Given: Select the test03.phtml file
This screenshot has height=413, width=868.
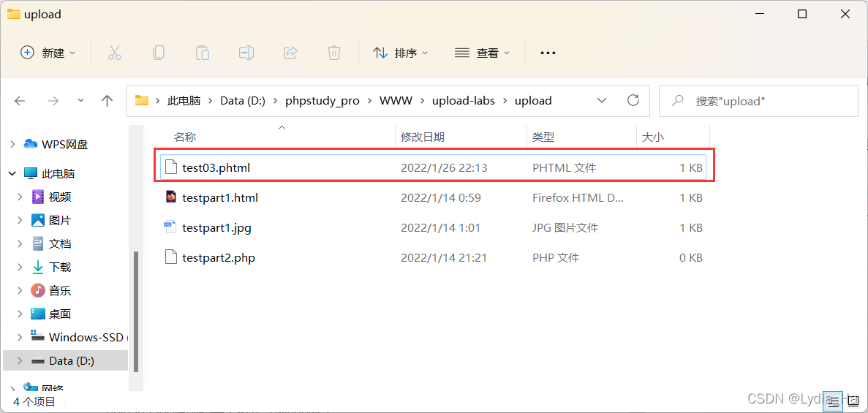Looking at the screenshot, I should (x=433, y=167).
